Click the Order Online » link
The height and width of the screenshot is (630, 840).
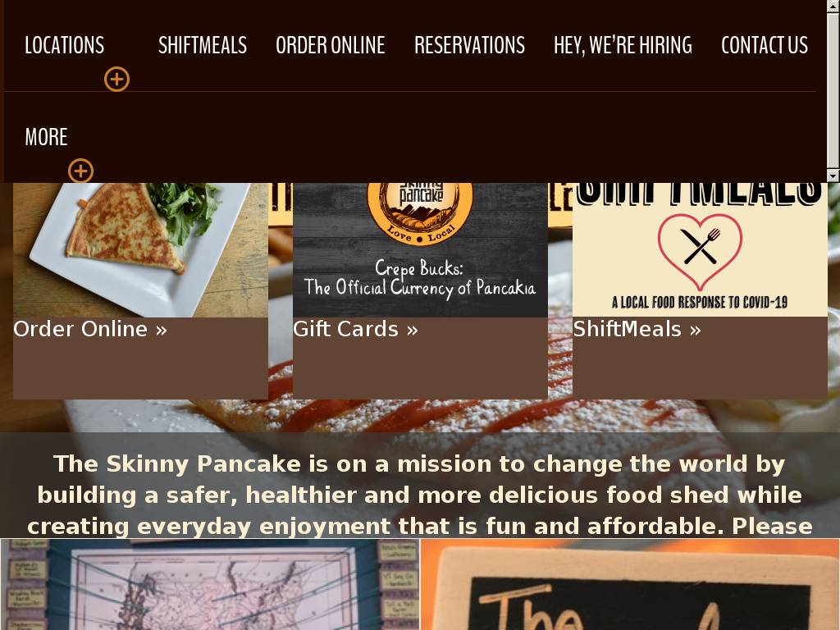(x=90, y=329)
